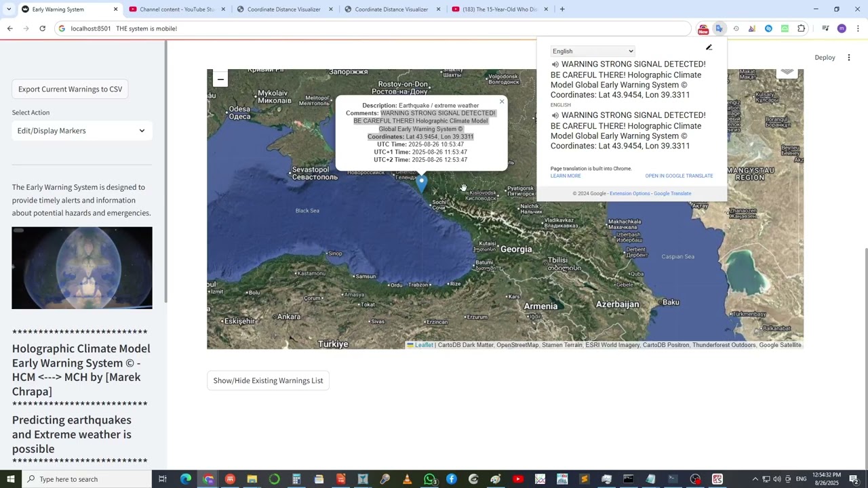Zoom out the map with minus button
Image resolution: width=868 pixels, height=488 pixels.
point(220,79)
